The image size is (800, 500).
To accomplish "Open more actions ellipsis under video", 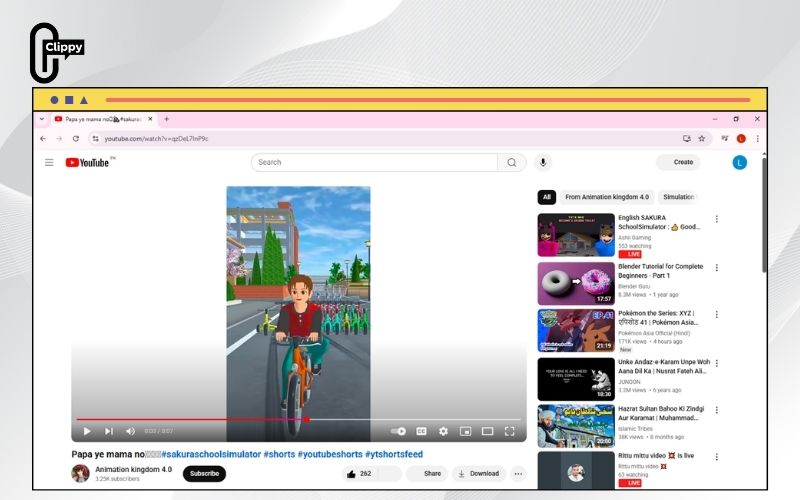I will click(x=518, y=473).
